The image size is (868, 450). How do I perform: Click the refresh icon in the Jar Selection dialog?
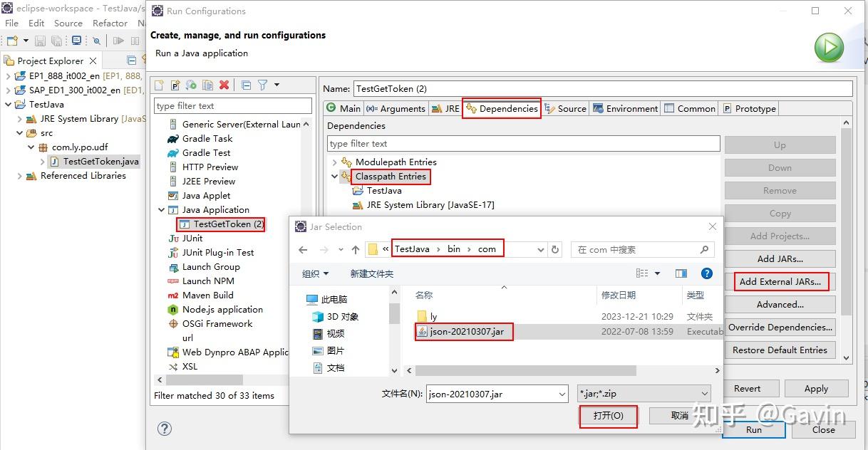[555, 248]
